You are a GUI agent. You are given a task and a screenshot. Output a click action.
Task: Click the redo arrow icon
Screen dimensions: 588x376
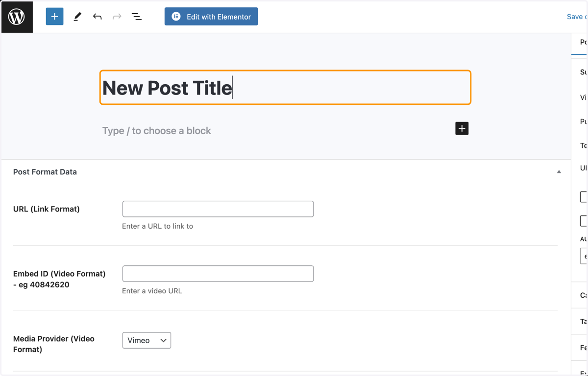point(117,17)
